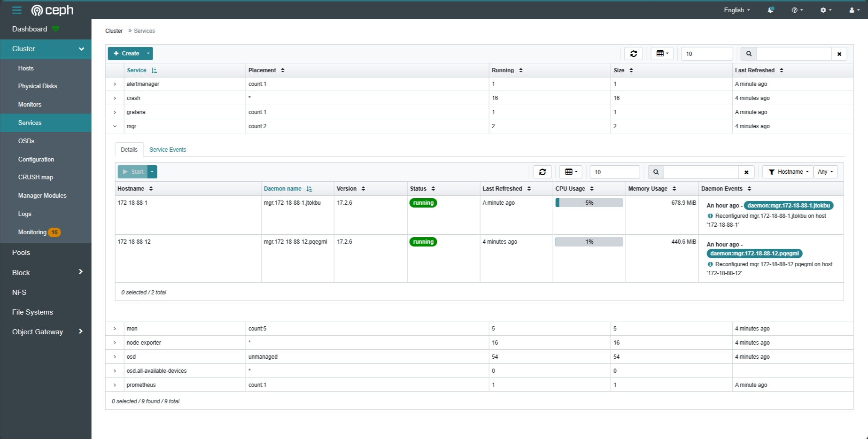The image size is (868, 439).
Task: Sort services by Running column
Action: point(507,70)
